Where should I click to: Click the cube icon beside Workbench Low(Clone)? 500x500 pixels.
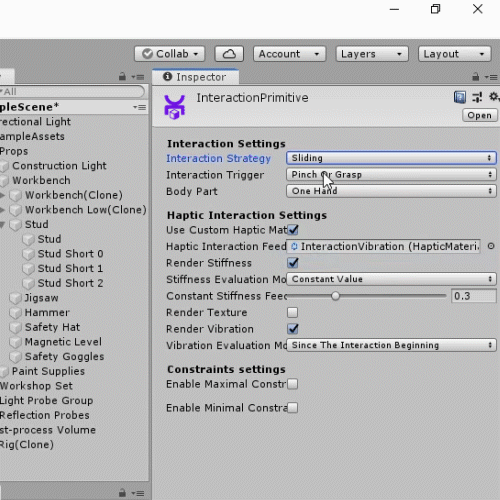(x=15, y=210)
